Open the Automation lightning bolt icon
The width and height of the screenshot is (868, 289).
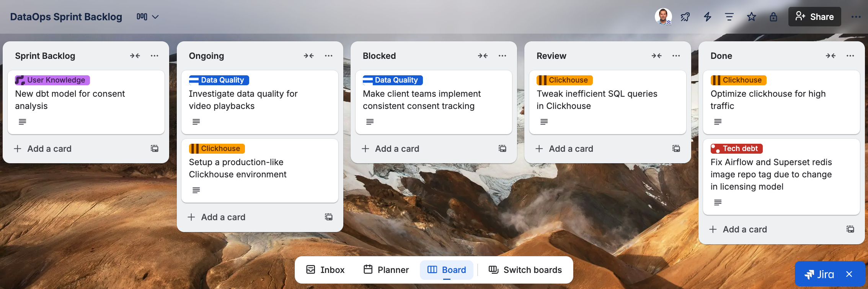707,17
